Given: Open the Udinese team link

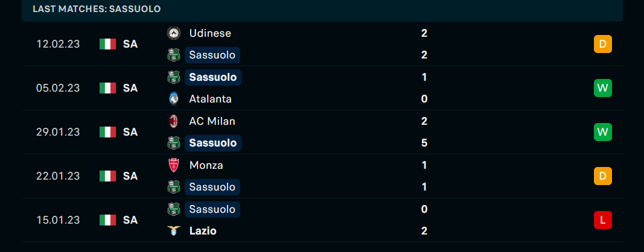Looking at the screenshot, I should pos(210,33).
